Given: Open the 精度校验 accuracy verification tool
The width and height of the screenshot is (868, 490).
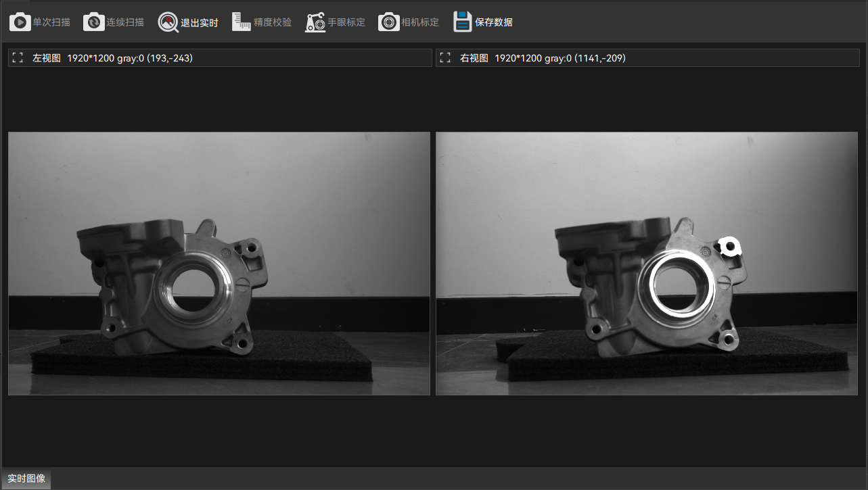Looking at the screenshot, I should (x=241, y=21).
